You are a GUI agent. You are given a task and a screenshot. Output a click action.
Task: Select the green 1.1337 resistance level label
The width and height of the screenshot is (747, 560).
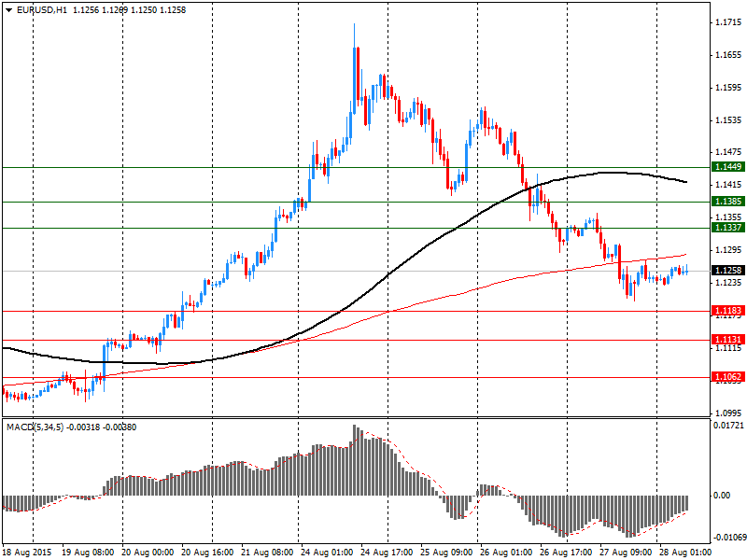coord(728,228)
